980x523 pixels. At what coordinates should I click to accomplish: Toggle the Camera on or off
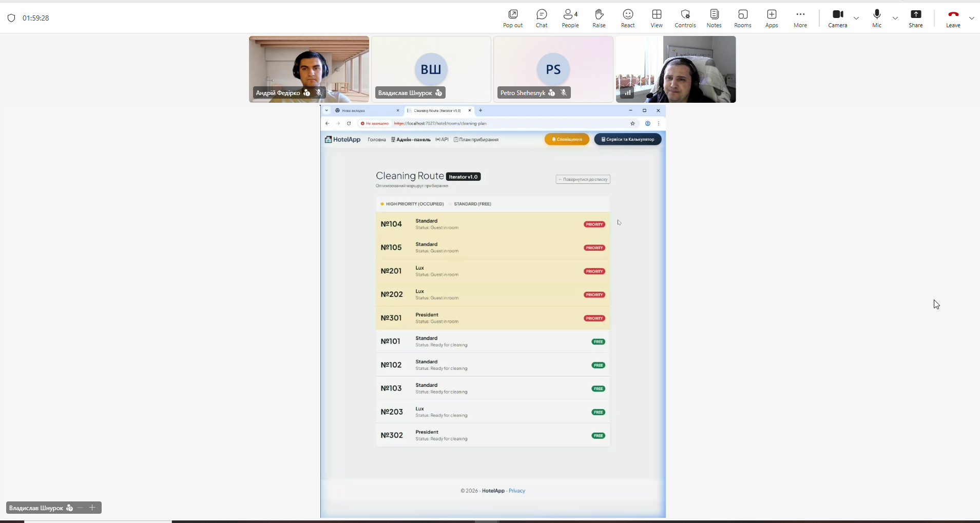click(837, 18)
